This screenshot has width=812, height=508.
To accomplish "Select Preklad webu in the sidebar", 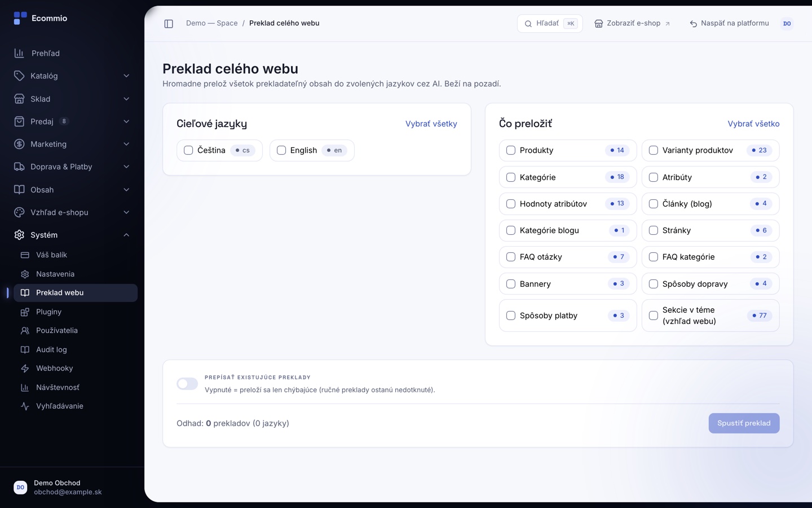I will (76, 293).
